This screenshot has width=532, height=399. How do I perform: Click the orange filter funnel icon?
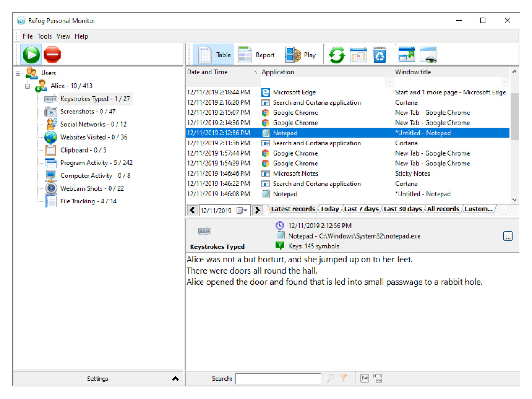coord(343,378)
